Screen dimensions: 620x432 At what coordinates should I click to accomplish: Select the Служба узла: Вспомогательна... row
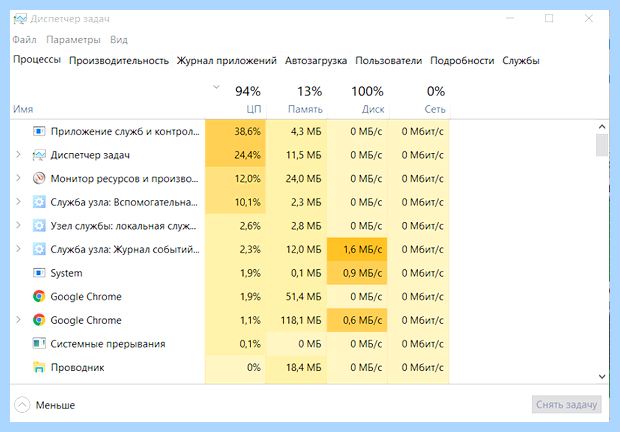point(124,202)
